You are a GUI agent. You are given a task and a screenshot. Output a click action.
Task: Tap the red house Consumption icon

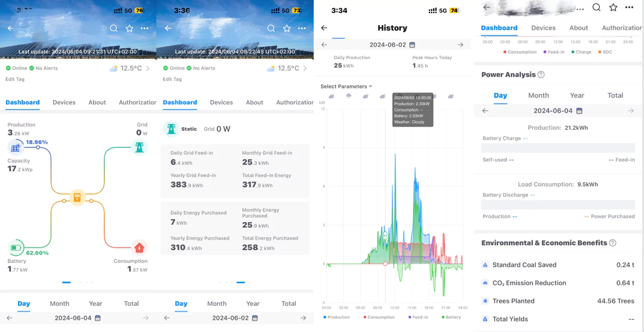click(x=139, y=247)
